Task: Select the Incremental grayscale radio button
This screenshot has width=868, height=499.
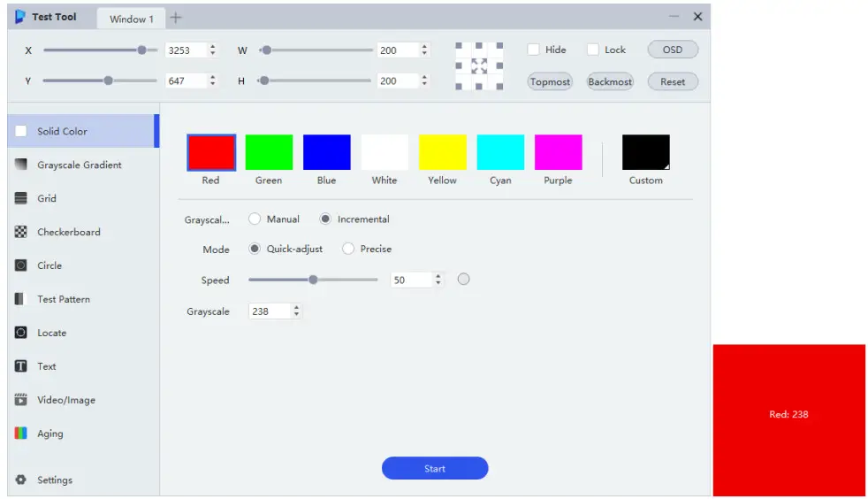Action: tap(325, 219)
